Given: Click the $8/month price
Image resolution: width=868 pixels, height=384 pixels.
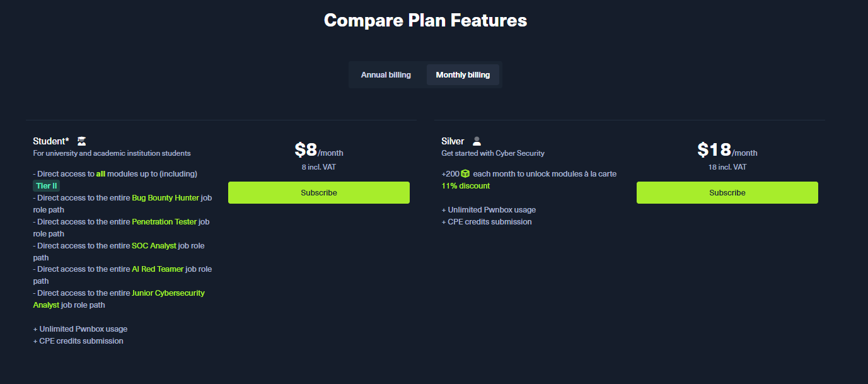Looking at the screenshot, I should click(x=318, y=151).
